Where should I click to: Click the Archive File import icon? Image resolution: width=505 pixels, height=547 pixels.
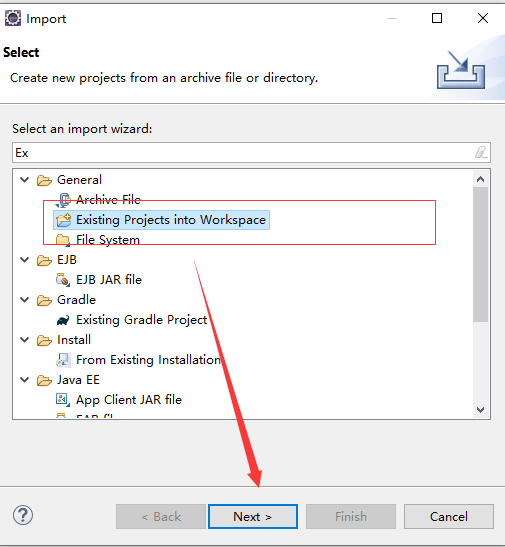(63, 200)
